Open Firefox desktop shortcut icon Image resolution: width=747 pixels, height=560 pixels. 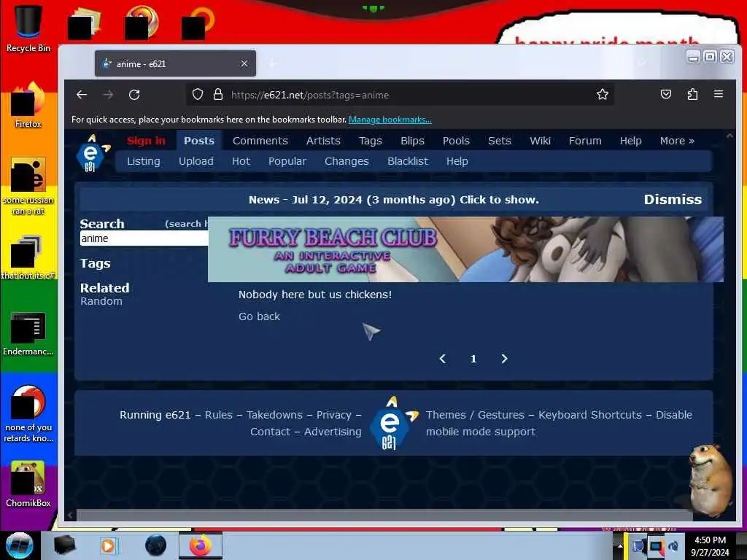pos(28,105)
